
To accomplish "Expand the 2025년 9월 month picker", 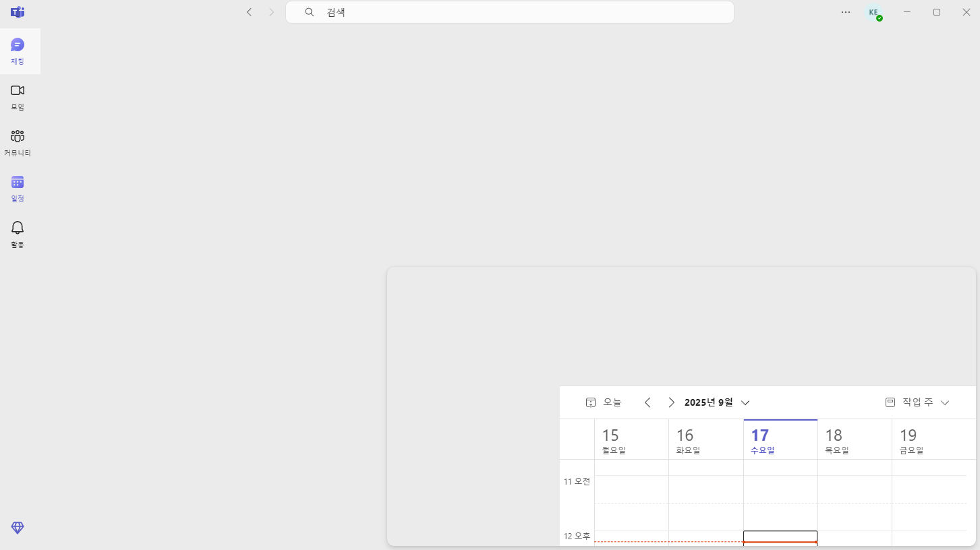I will 717,402.
